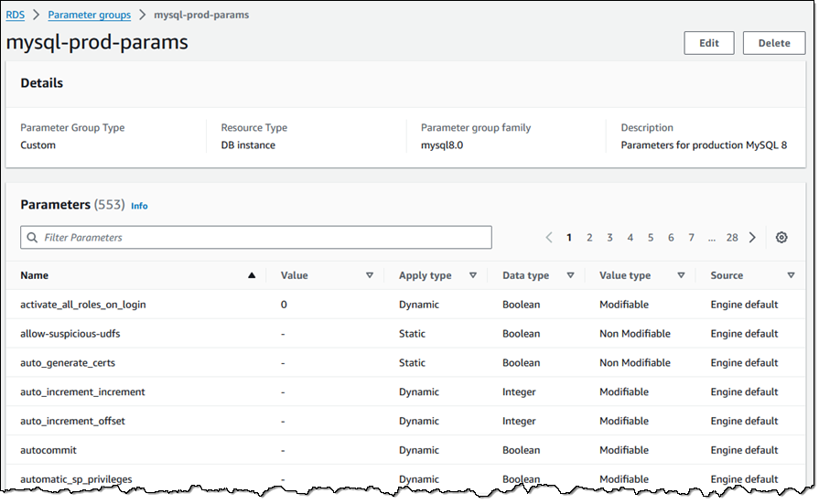819x504 pixels.
Task: Jump to last page 28
Action: [732, 238]
